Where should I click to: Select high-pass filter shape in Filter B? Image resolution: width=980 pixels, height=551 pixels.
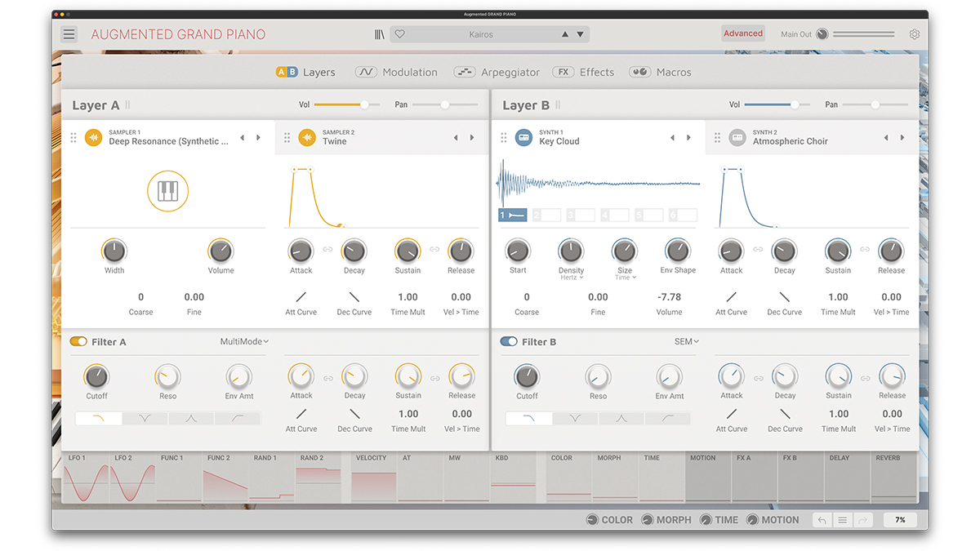point(667,418)
